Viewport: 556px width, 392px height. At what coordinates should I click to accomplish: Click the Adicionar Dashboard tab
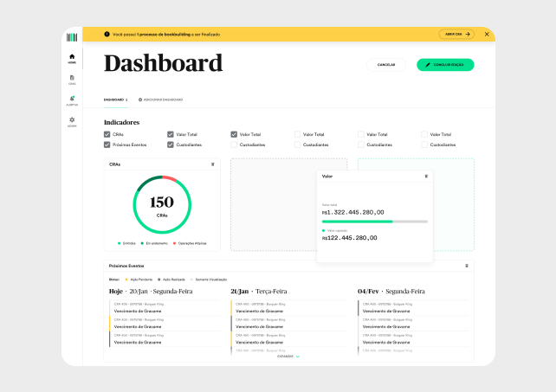(161, 100)
